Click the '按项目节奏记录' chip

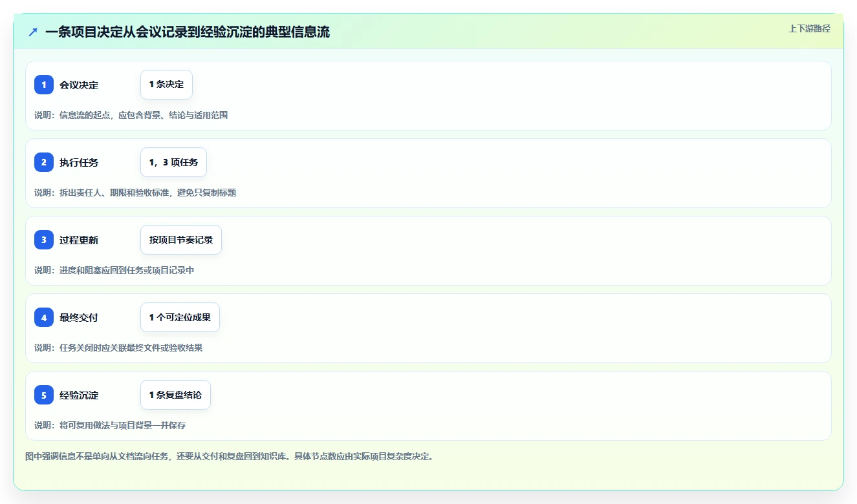181,240
